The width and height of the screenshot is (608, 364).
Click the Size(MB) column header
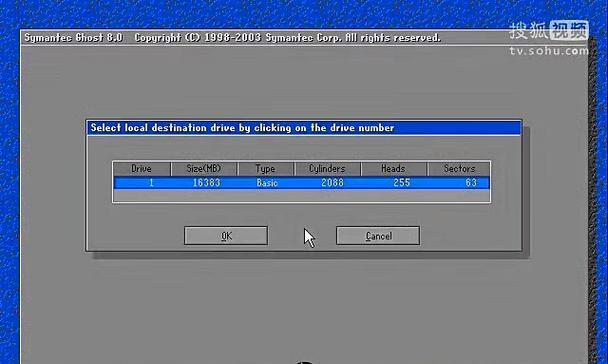pos(204,169)
